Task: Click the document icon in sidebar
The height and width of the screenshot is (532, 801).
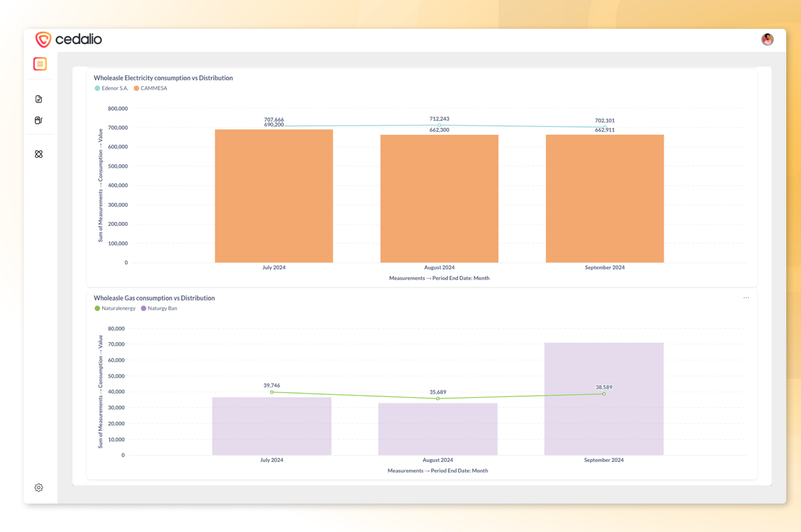Action: [x=39, y=99]
